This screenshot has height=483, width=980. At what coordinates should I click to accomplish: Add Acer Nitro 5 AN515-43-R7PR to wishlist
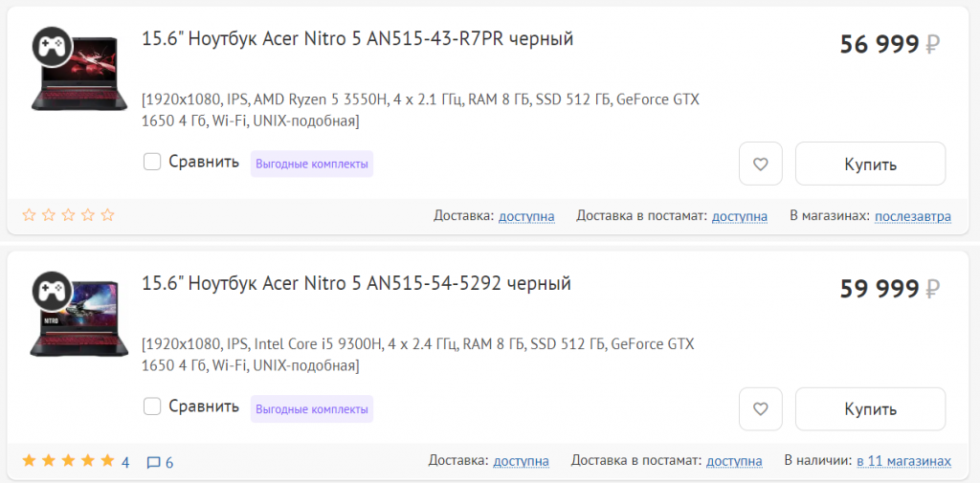click(761, 164)
